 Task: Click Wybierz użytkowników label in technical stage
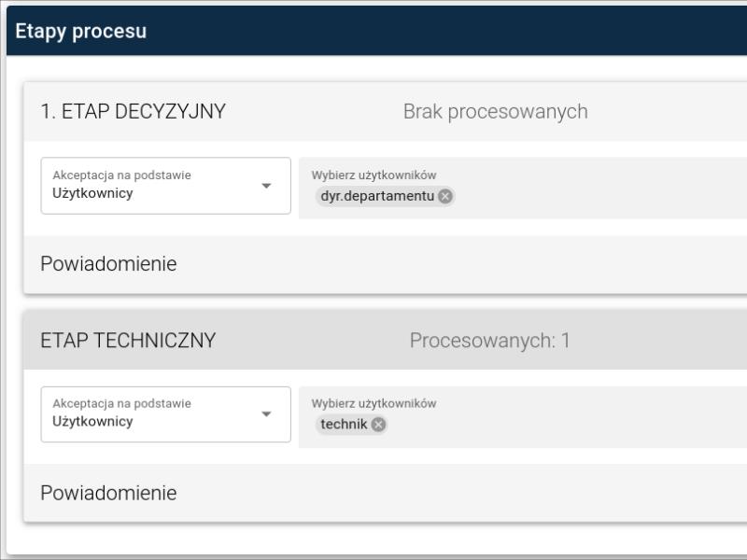coord(373,403)
